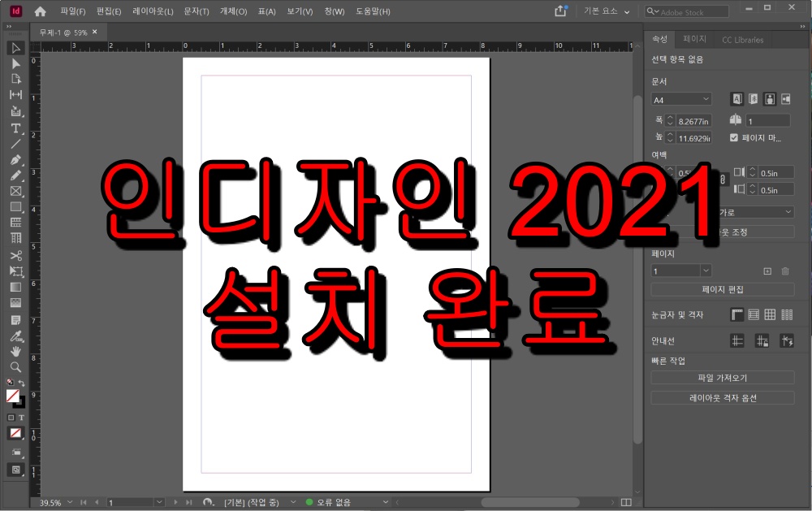Click the 오류 없음 preflight status indicator
The image size is (812, 511).
tap(332, 502)
